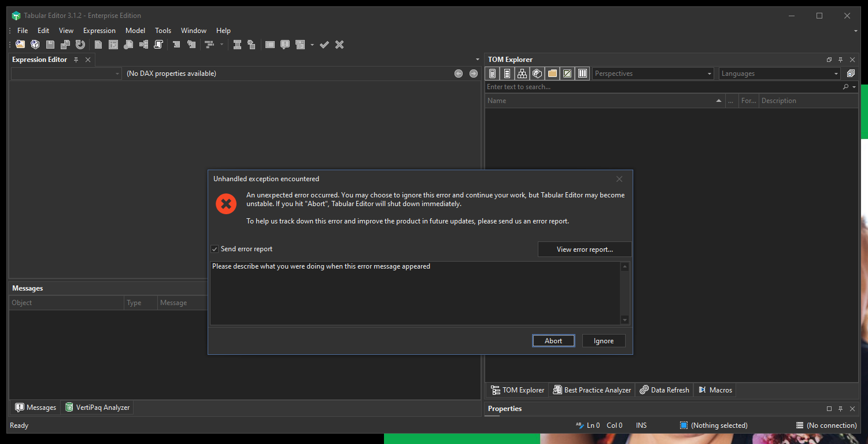Click the circular refresh arrow toolbar icon

80,45
